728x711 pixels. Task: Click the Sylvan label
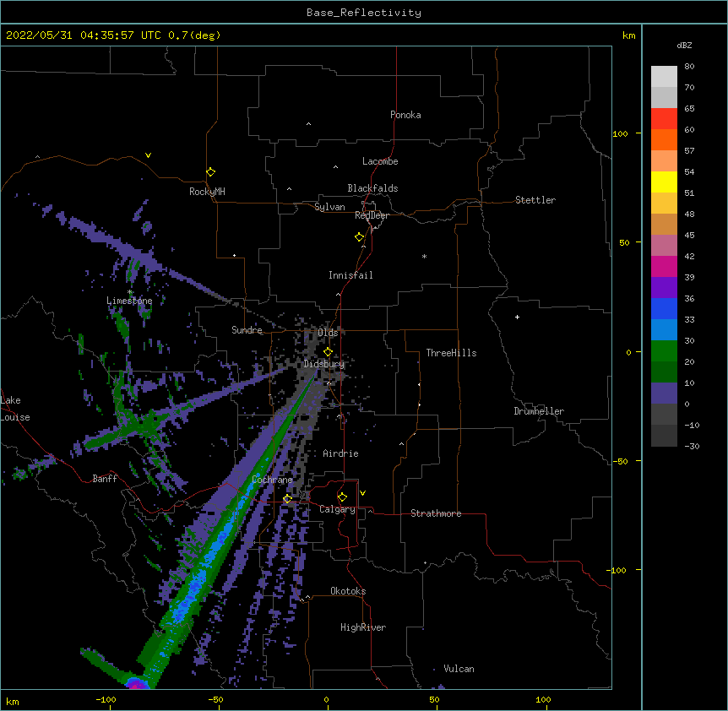[x=329, y=207]
